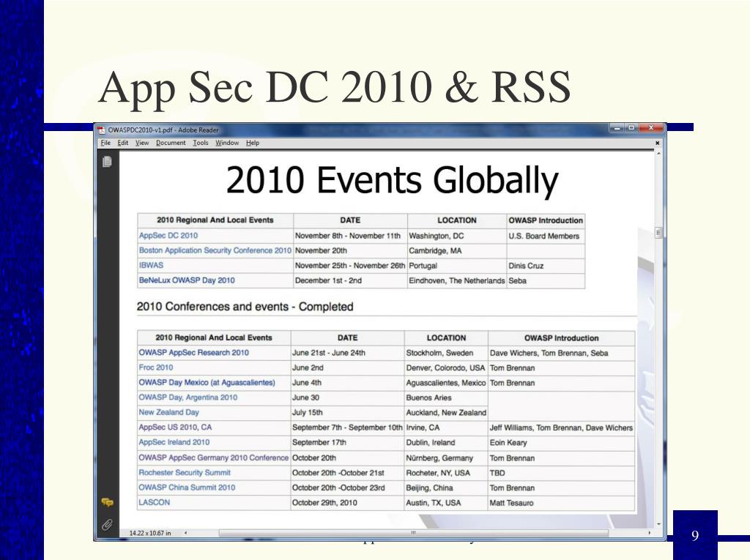Click the vertical scrollbar up arrow
The image size is (750, 560).
tap(658, 154)
